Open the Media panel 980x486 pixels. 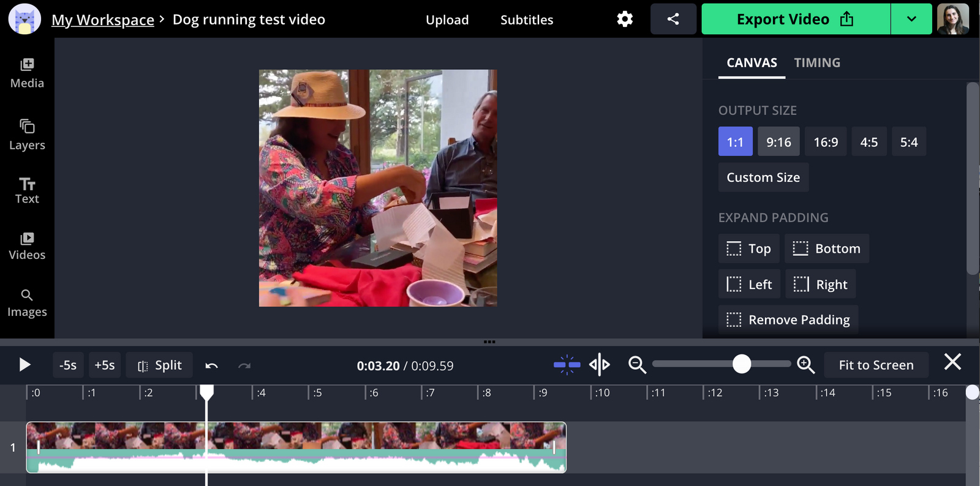pyautogui.click(x=27, y=73)
